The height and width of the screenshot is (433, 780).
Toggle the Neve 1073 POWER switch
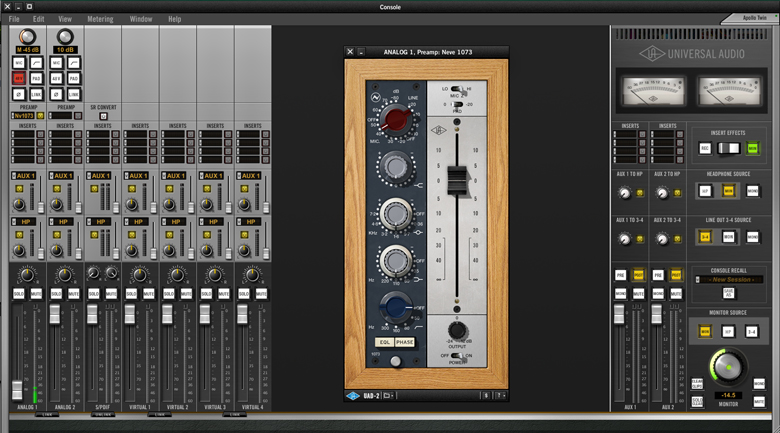coord(457,355)
